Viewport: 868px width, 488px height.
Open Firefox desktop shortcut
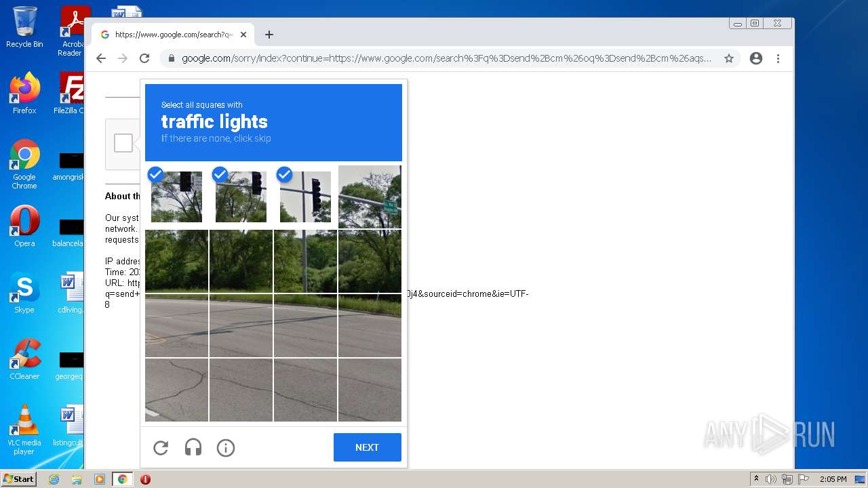24,94
